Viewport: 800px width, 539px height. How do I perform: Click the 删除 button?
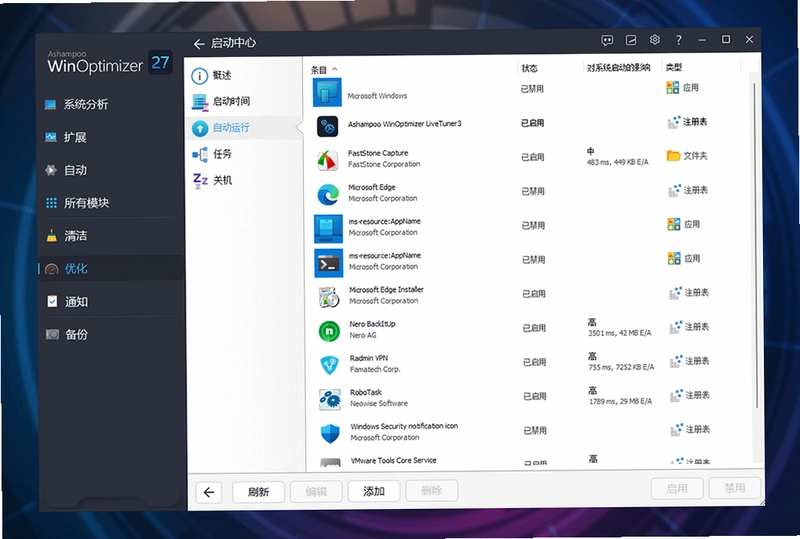[432, 491]
